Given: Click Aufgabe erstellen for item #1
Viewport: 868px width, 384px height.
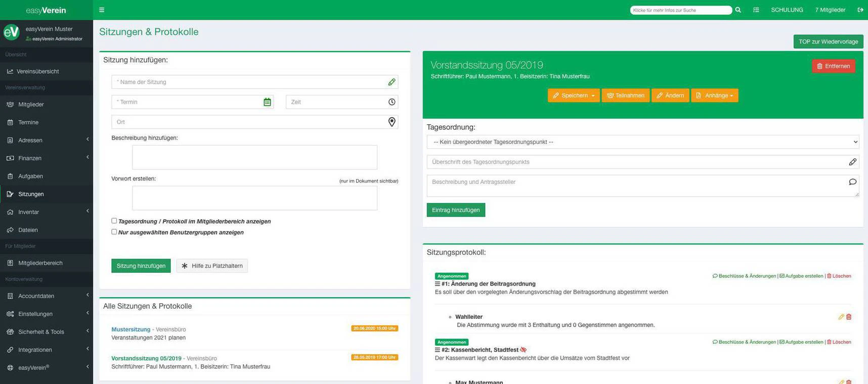Looking at the screenshot, I should click(x=801, y=276).
